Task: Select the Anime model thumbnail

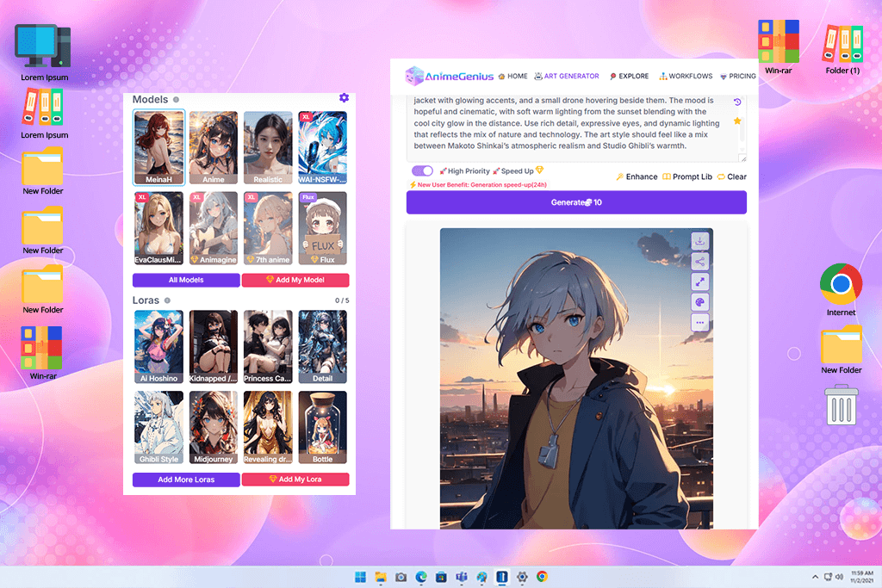Action: pos(214,148)
